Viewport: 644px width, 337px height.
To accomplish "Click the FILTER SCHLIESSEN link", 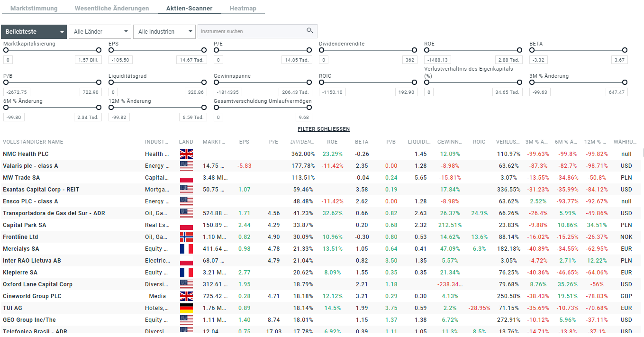I will coord(324,129).
